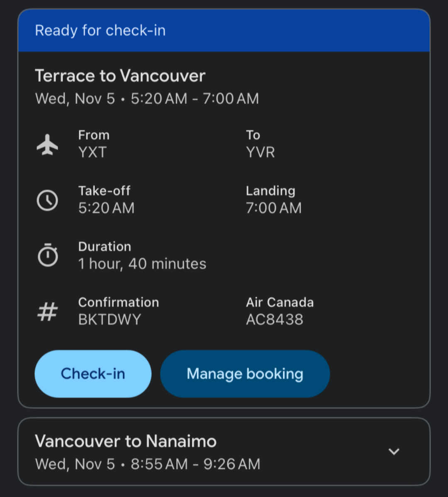The height and width of the screenshot is (497, 448).
Task: Select the 5:20 AM take-off time
Action: click(x=106, y=208)
